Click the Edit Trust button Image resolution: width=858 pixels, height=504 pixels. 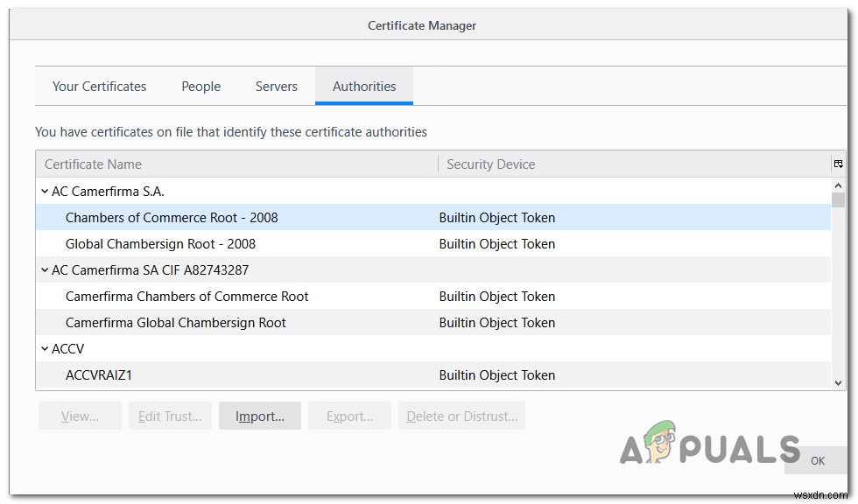(x=170, y=416)
